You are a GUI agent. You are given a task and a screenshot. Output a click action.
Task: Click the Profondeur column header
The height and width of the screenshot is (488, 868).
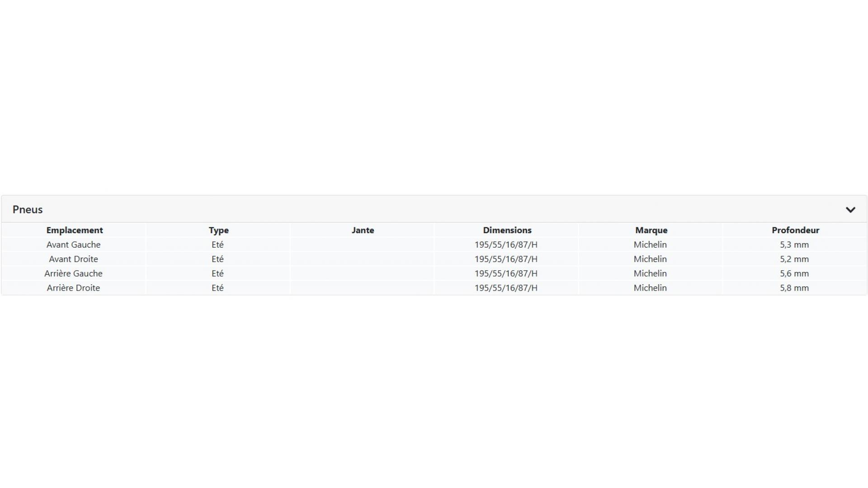coord(795,230)
